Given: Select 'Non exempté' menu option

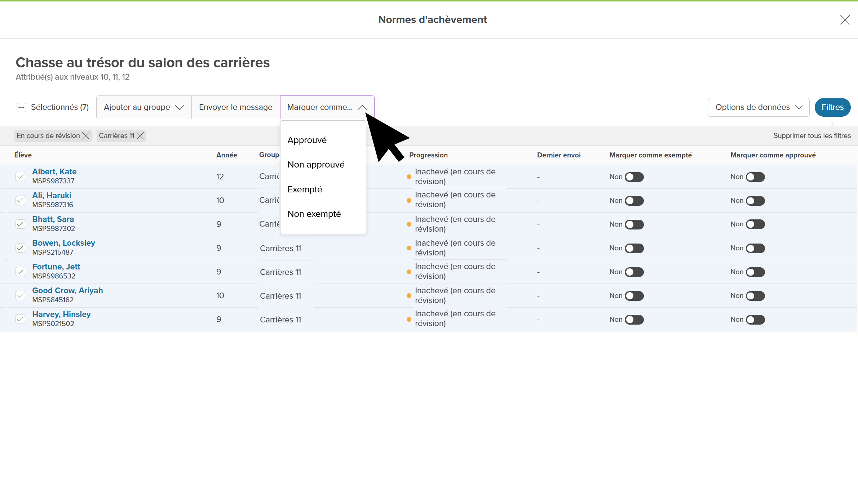Looking at the screenshot, I should 314,214.
